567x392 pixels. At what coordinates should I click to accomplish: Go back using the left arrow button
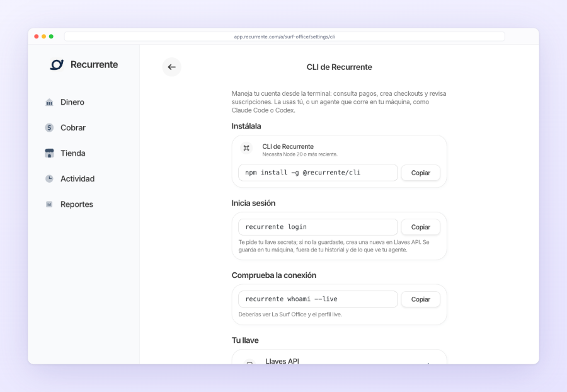tap(172, 67)
